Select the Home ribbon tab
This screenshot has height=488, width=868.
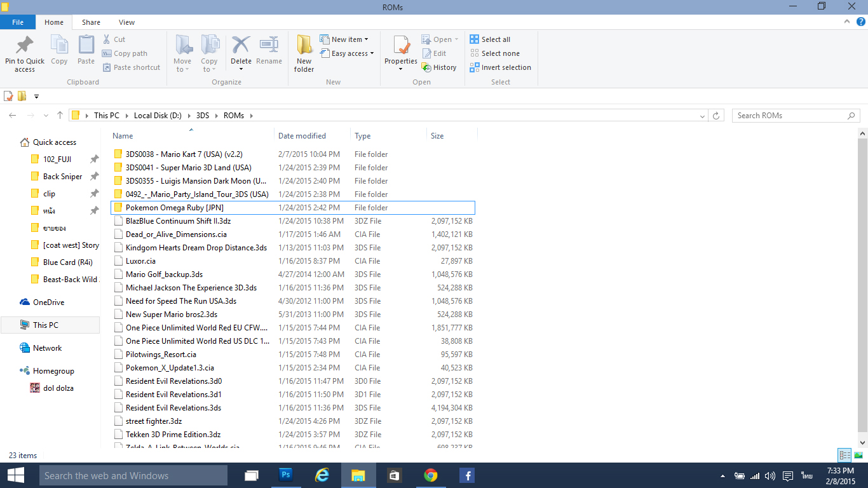pyautogui.click(x=54, y=22)
